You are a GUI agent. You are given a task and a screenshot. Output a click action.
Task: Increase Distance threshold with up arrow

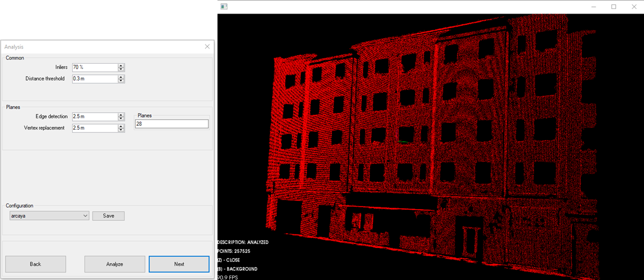[x=121, y=77]
